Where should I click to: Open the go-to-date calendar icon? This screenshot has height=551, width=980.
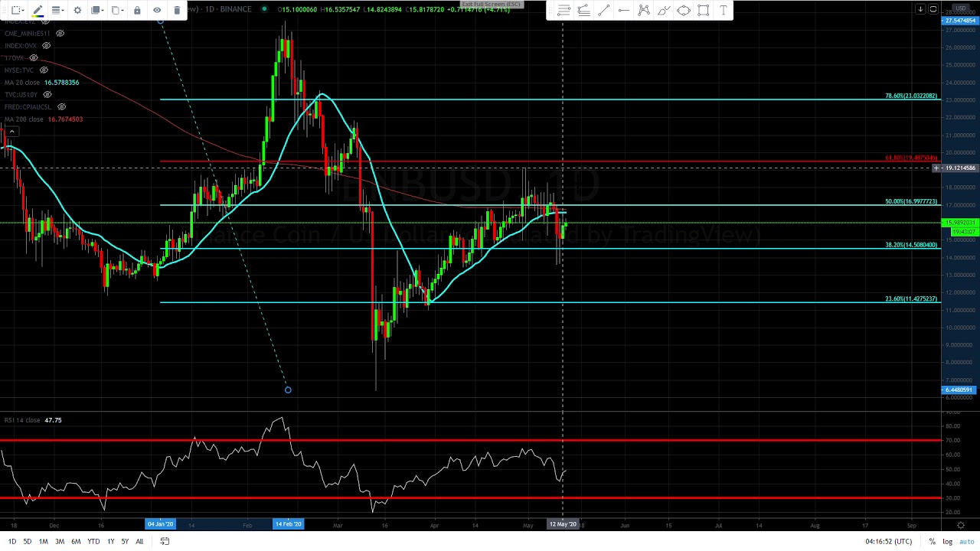tap(165, 542)
